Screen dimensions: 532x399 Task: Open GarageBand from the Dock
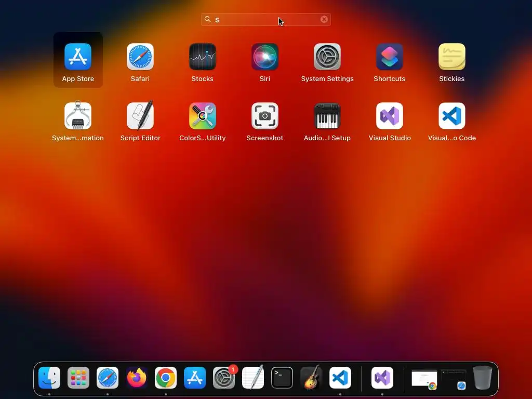[311, 377]
